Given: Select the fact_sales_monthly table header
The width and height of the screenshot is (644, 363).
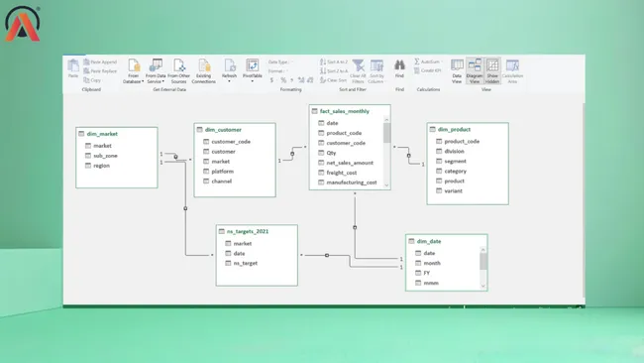Looking at the screenshot, I should point(350,111).
